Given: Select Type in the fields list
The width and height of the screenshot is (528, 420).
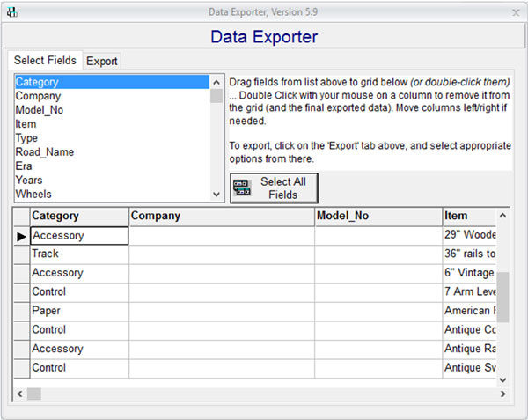Looking at the screenshot, I should coord(112,138).
